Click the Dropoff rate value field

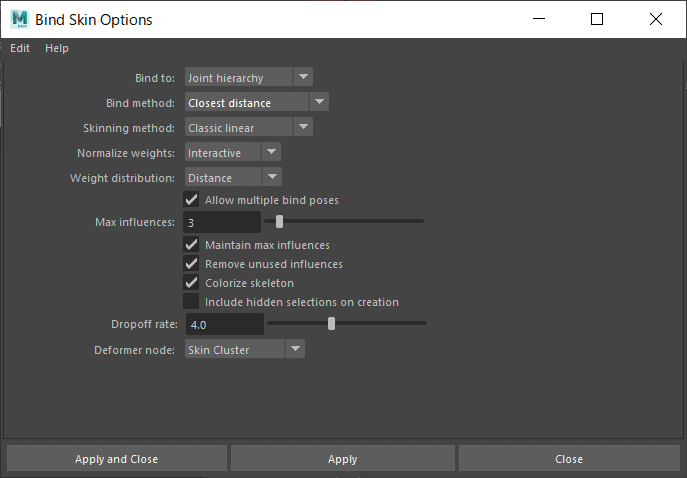(225, 324)
